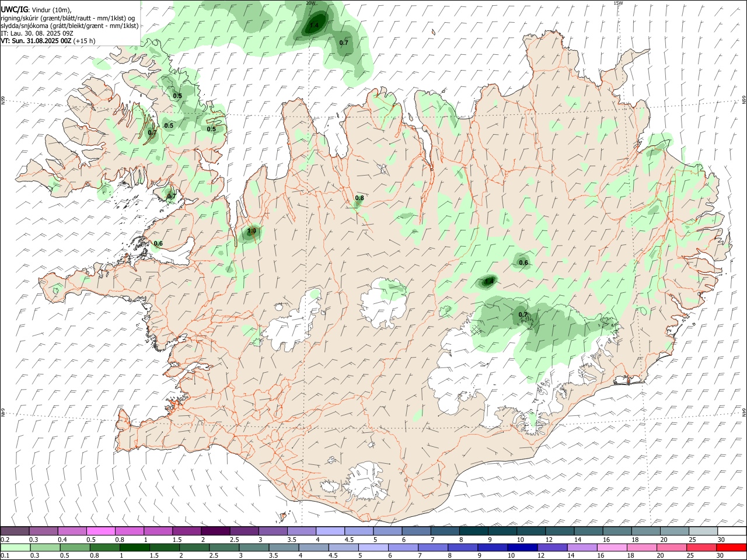Select the white 30 snow legend swatch
This screenshot has width=747, height=560.
(x=732, y=531)
